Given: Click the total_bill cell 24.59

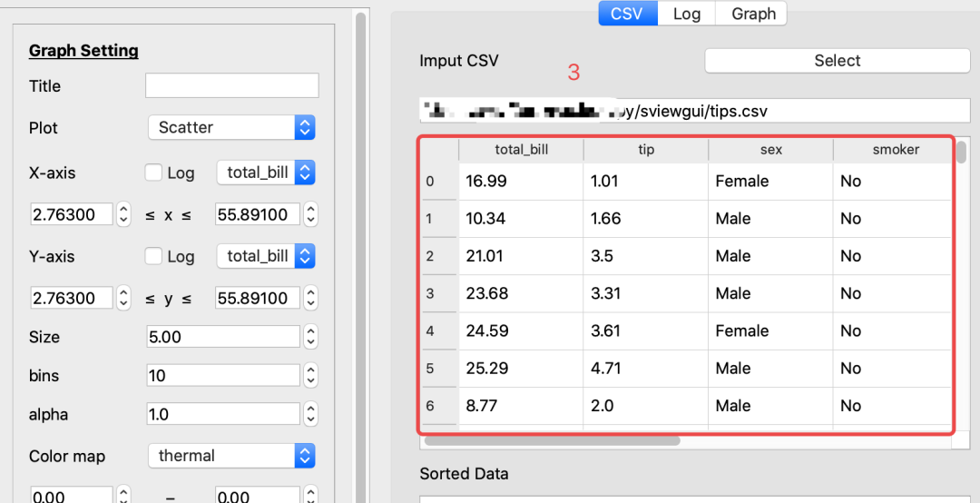Looking at the screenshot, I should point(521,331).
